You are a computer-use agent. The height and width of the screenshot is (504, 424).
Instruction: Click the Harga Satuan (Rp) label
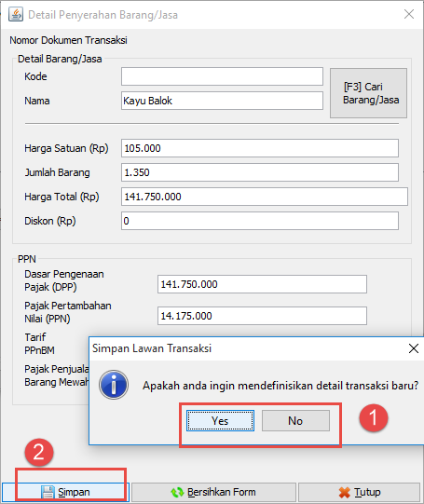[66, 148]
